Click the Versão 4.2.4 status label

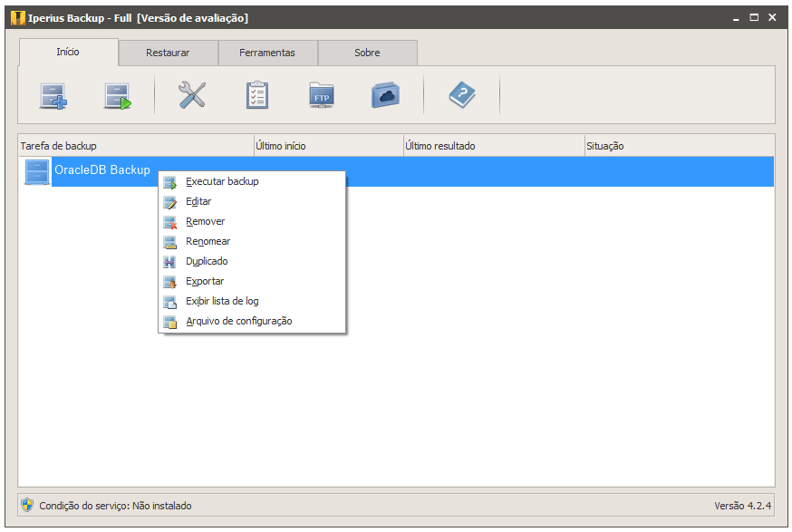742,506
